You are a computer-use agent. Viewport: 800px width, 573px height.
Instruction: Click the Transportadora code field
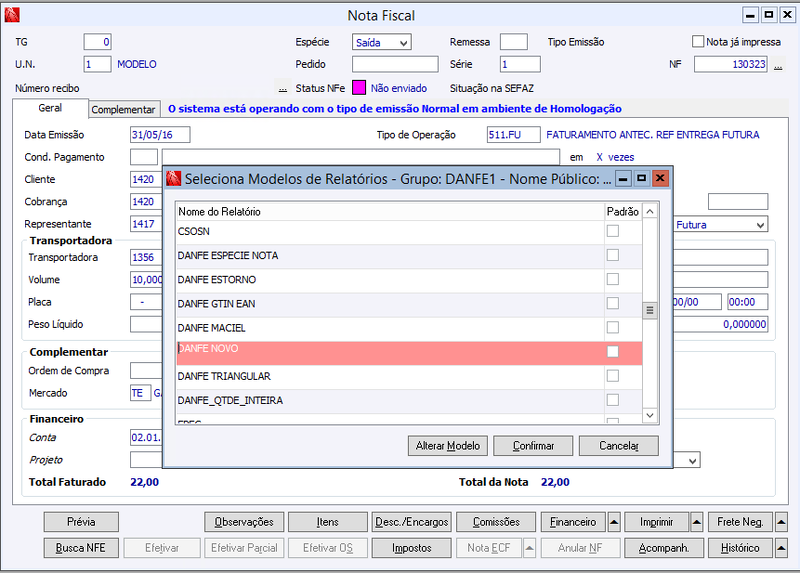pyautogui.click(x=146, y=257)
